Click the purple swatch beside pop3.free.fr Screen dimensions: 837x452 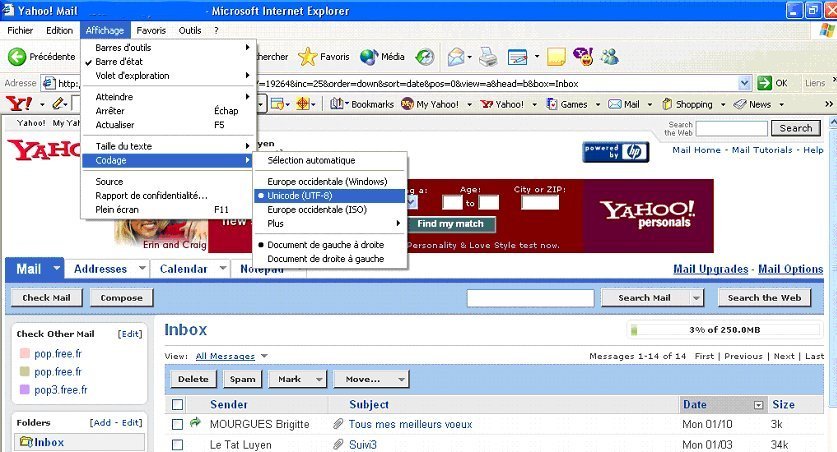(x=25, y=390)
